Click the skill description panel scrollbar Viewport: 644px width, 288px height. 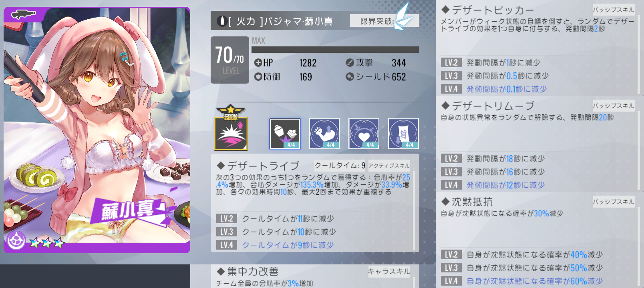click(x=414, y=204)
